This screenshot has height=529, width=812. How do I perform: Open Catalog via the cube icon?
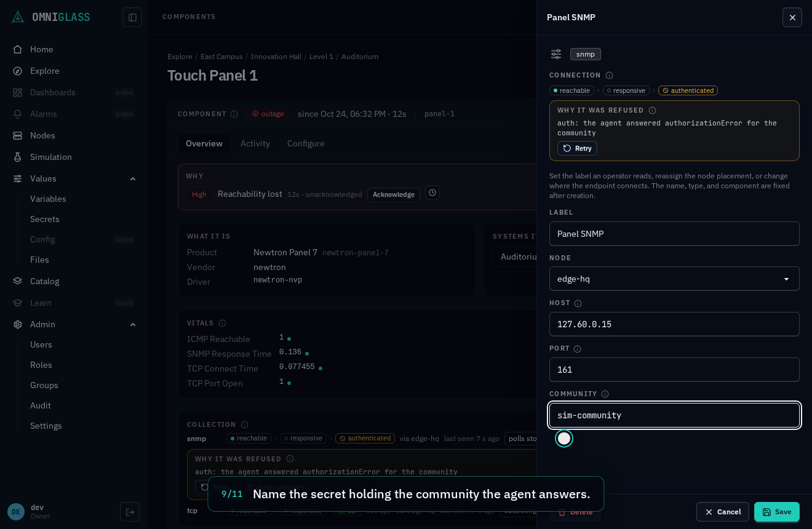pyautogui.click(x=18, y=281)
